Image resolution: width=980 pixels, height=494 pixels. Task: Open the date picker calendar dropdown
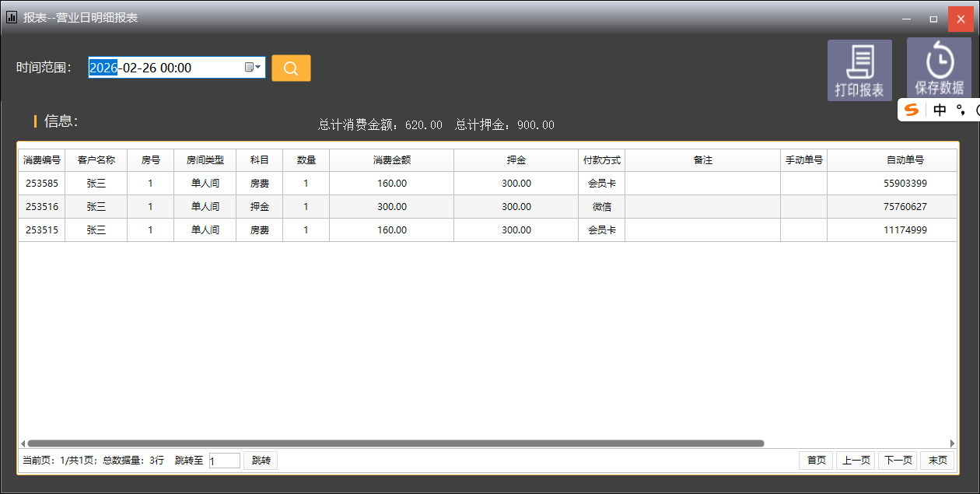pyautogui.click(x=253, y=68)
